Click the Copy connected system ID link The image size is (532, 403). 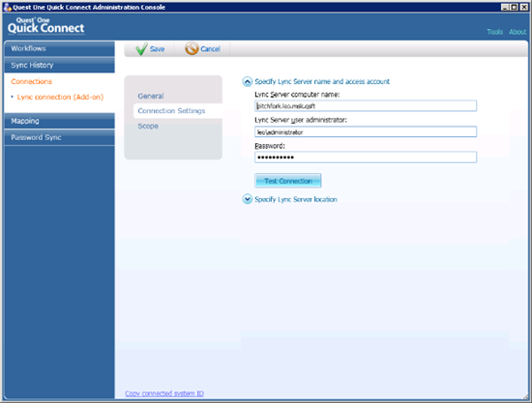tap(164, 393)
